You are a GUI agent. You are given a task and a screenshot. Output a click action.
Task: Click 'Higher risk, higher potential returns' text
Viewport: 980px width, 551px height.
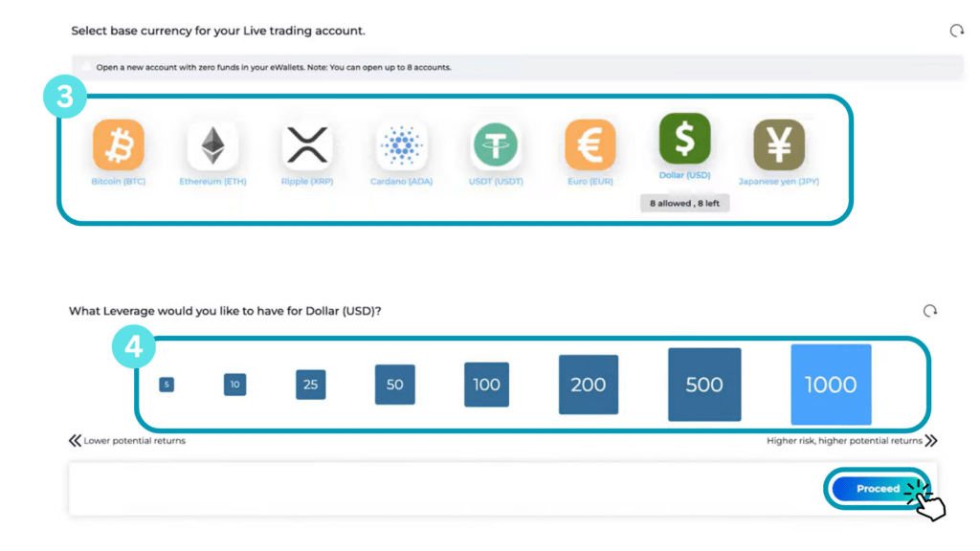[844, 440]
